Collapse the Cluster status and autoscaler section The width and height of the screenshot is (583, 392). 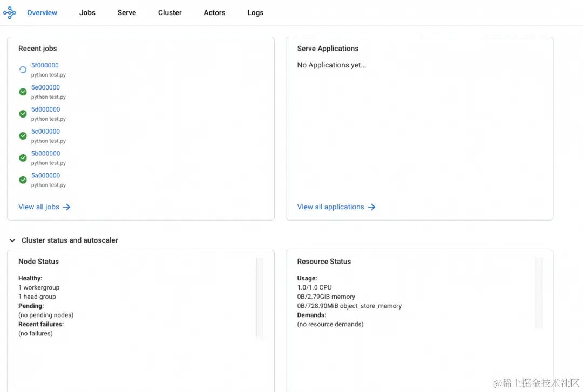[x=12, y=240]
